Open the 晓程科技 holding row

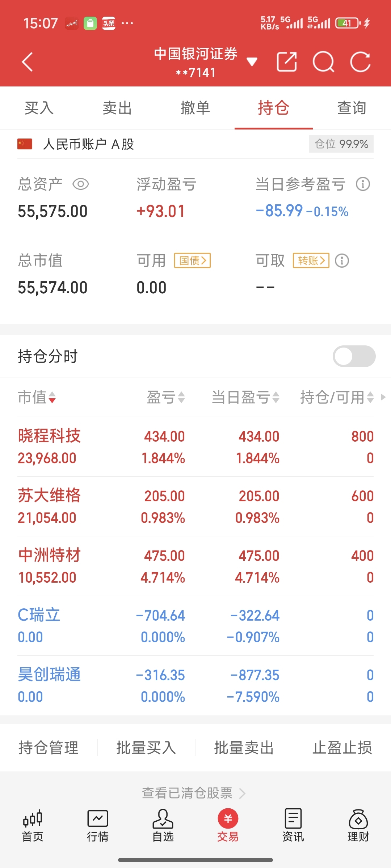click(195, 447)
